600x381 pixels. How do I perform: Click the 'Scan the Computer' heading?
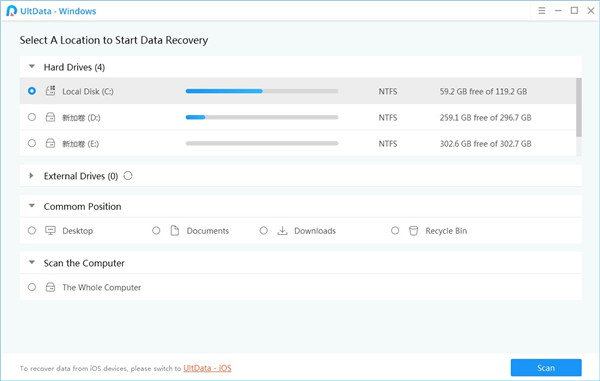(x=84, y=263)
